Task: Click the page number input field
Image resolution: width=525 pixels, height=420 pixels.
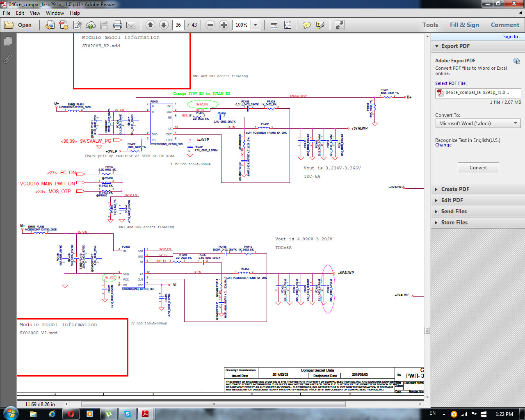Action: tap(178, 25)
